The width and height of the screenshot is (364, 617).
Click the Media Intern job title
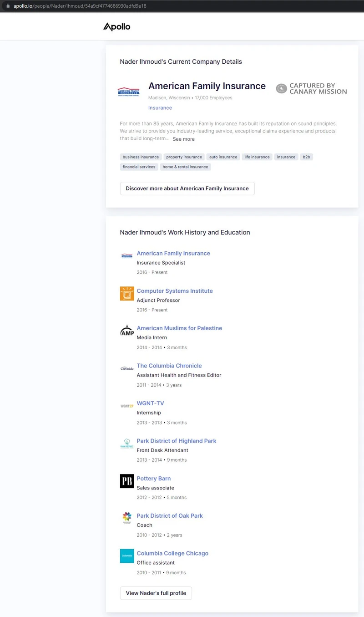pos(152,338)
